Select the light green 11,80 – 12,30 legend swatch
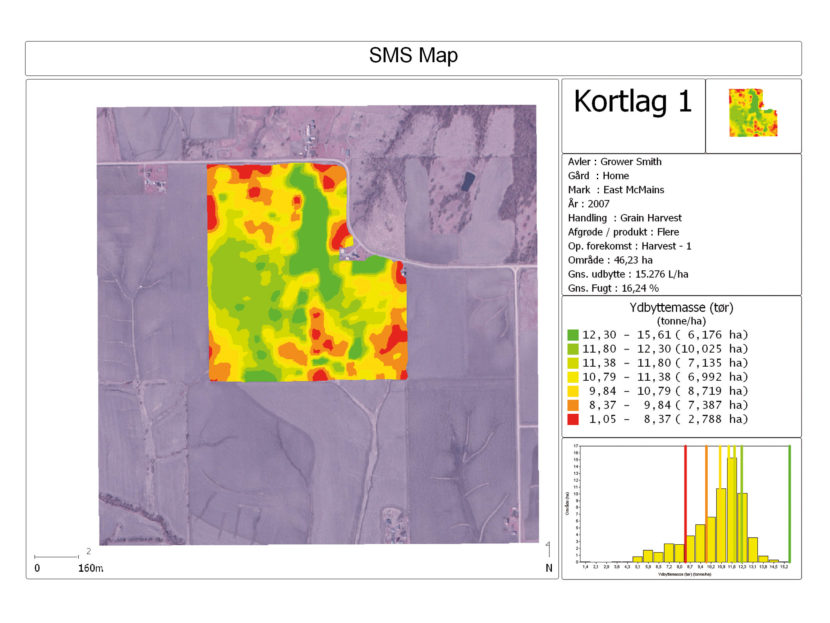Viewport: 830px width, 623px height. (573, 349)
